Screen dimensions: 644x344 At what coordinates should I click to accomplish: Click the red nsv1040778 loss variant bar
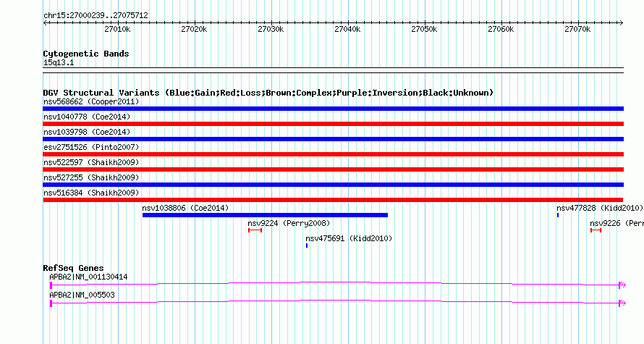pyautogui.click(x=333, y=124)
